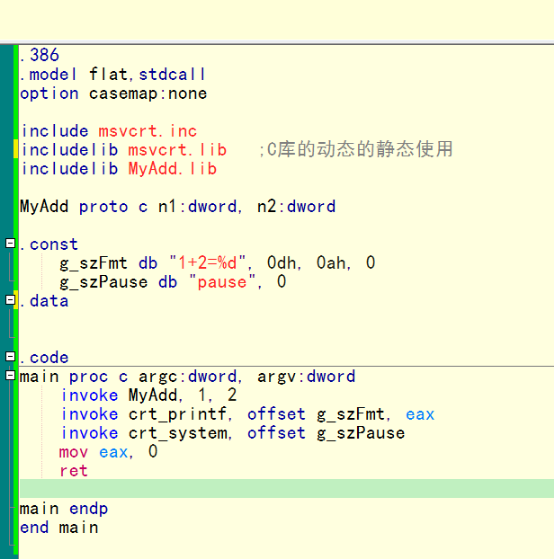
Task: Collapse the .data section fold marker
Action: click(x=10, y=300)
